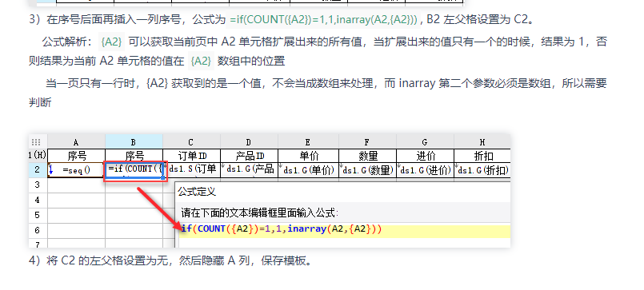The image size is (644, 290).
Task: Select column header B
Action: [134, 142]
